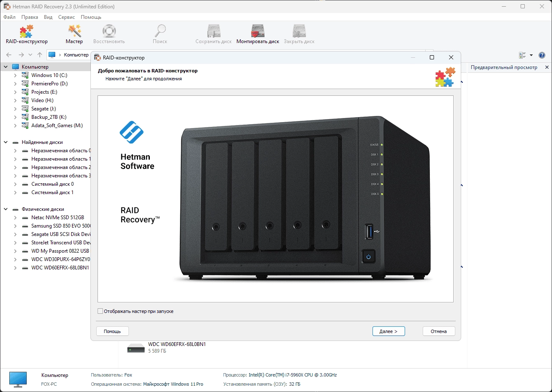The image size is (552, 392).
Task: Expand Системный диск 1 node
Action: pos(15,192)
